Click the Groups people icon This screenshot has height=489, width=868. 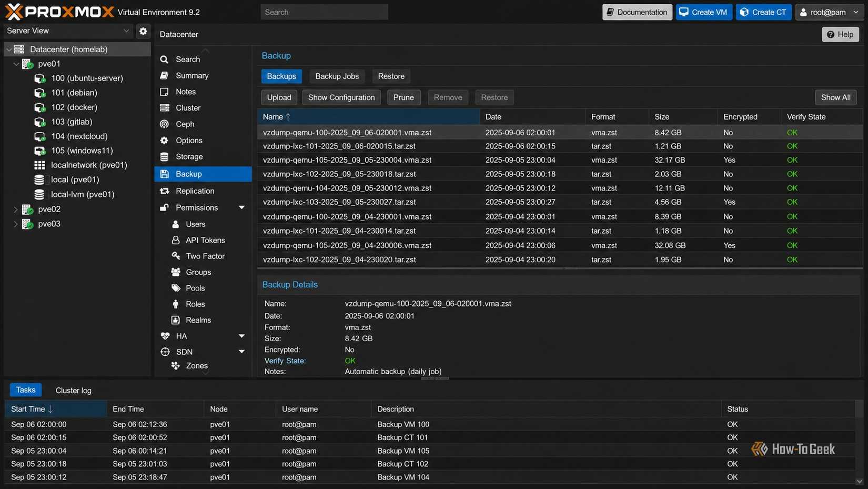click(176, 272)
